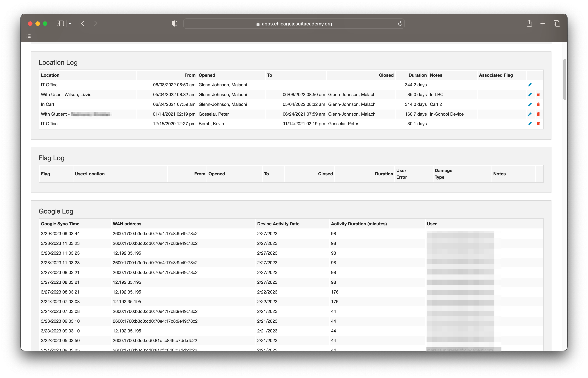Click the apps grid icon
588x378 pixels.
(x=29, y=36)
